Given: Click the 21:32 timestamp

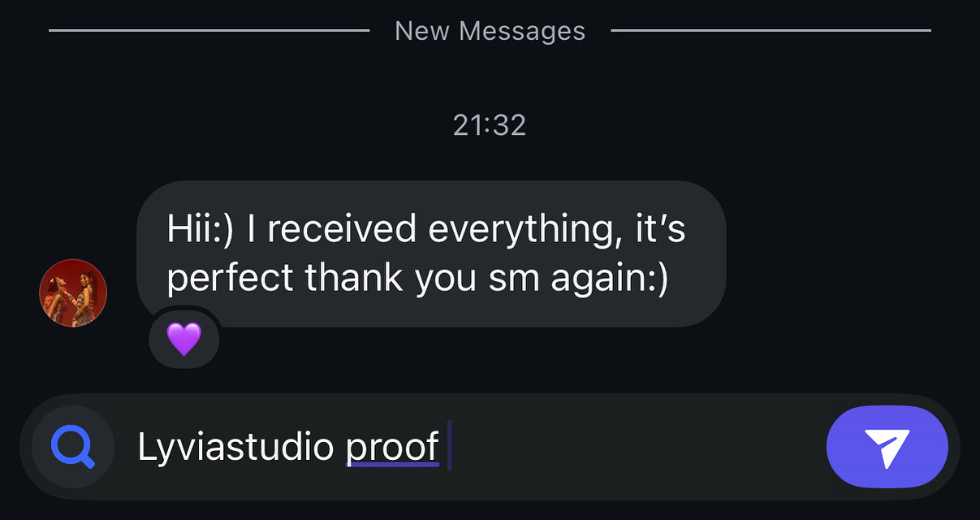Looking at the screenshot, I should pos(490,125).
